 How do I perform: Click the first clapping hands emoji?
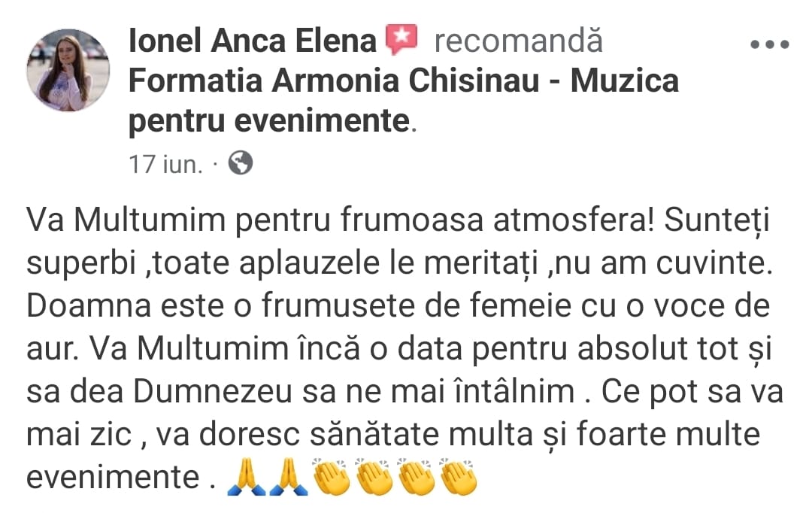coord(331,477)
